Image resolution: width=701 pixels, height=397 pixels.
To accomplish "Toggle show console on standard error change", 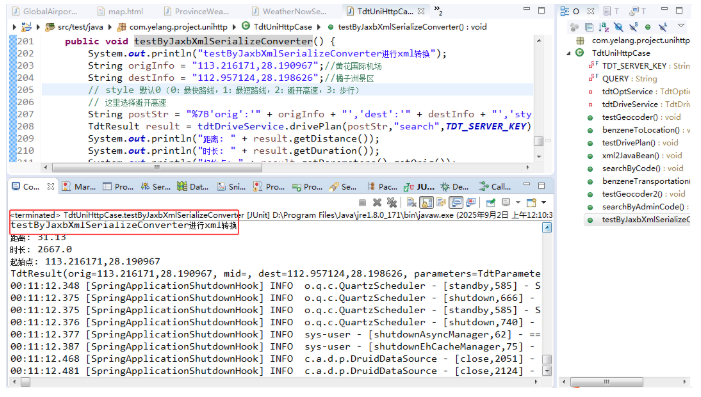I will click(x=471, y=203).
